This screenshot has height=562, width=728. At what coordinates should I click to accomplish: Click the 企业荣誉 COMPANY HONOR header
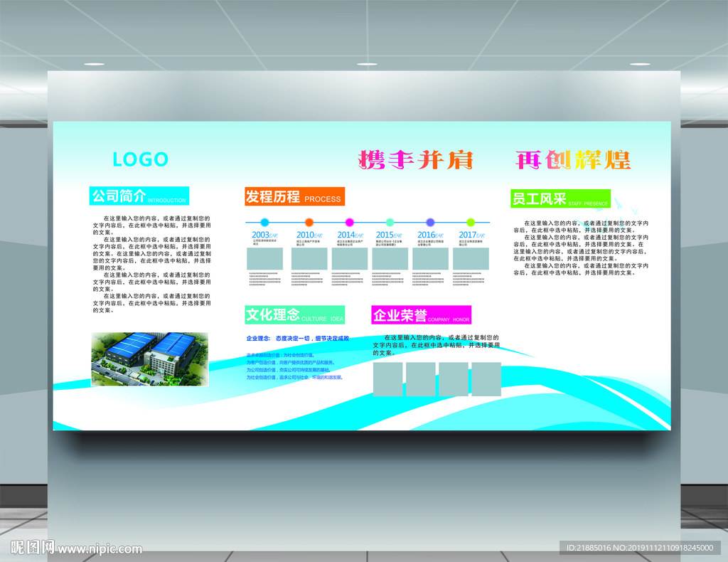(422, 315)
